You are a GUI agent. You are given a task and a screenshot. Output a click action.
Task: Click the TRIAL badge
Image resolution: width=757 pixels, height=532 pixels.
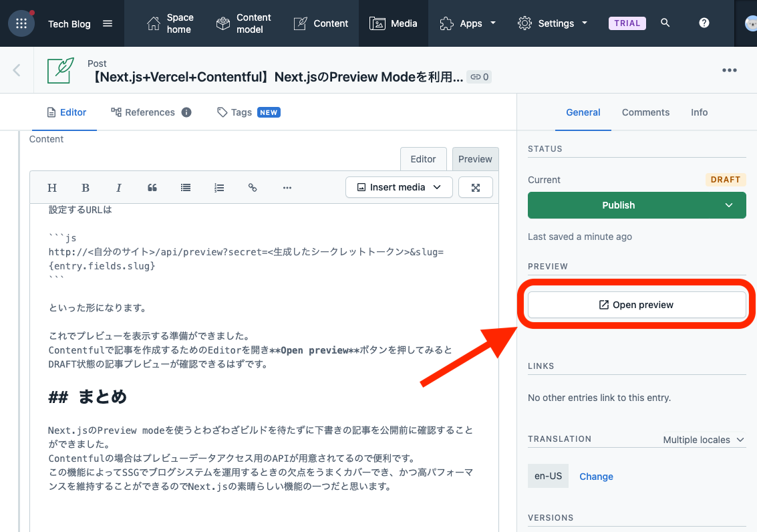point(627,23)
